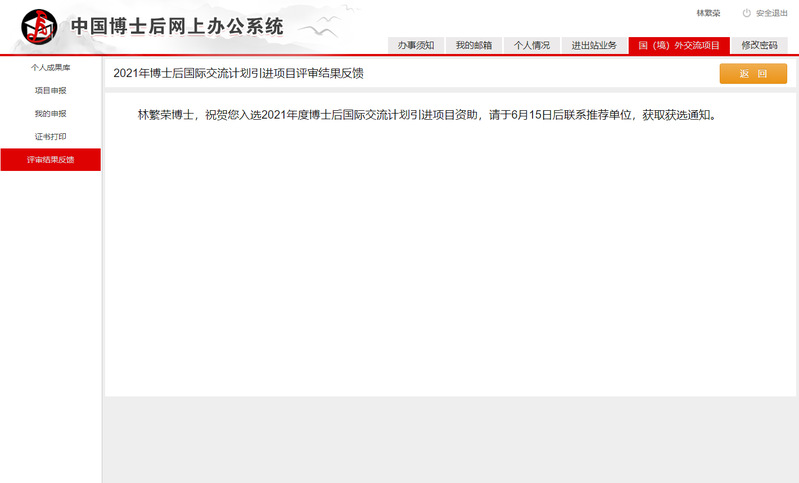Go to the 进出站业务 tab
799x483 pixels.
594,45
